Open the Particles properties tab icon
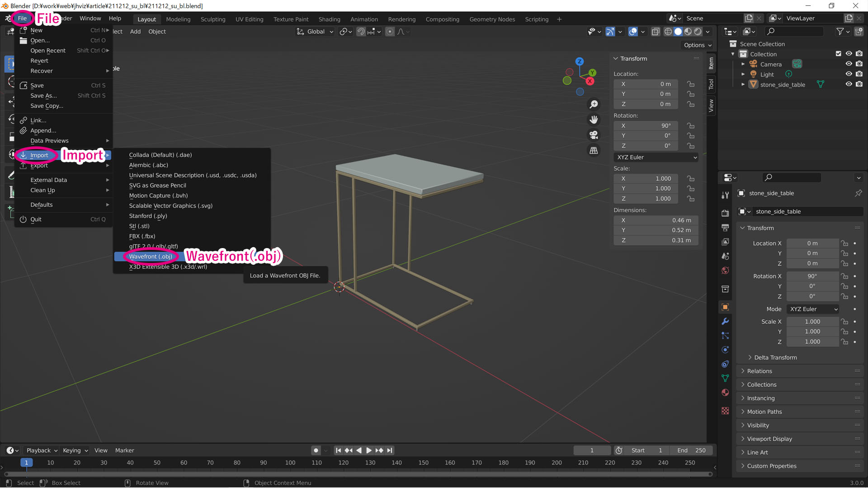 [725, 335]
